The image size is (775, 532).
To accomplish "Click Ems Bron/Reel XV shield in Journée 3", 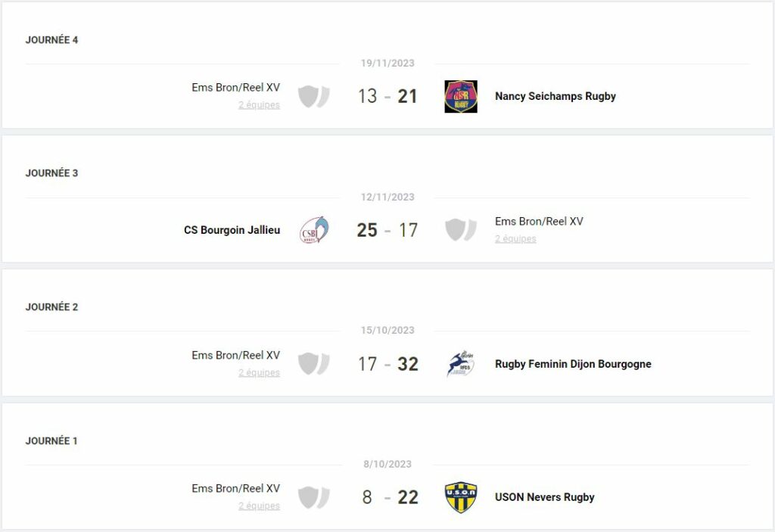I will pos(461,230).
